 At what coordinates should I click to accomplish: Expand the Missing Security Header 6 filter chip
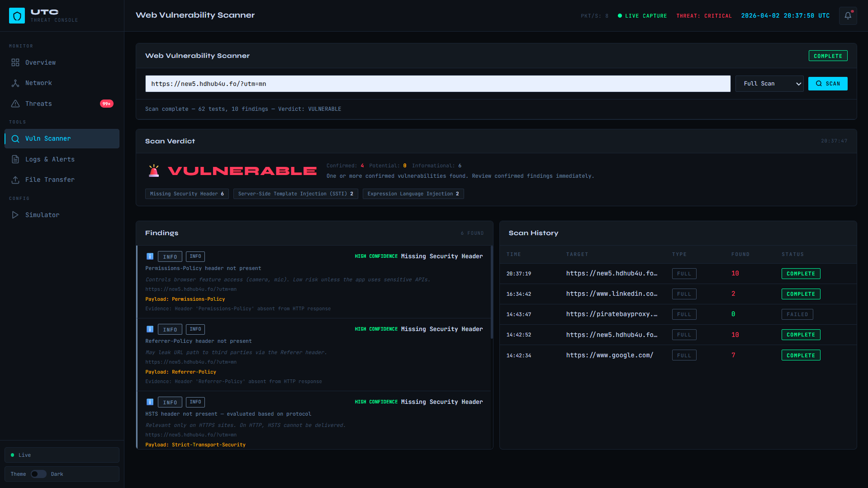(x=187, y=194)
